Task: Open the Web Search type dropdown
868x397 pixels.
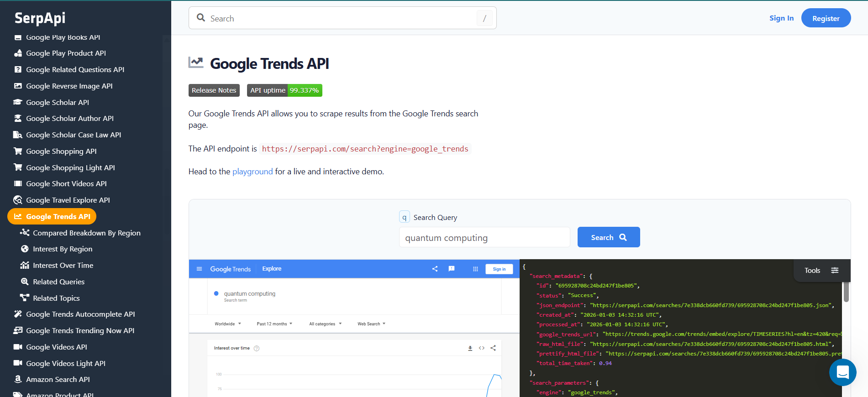Action: (x=372, y=324)
